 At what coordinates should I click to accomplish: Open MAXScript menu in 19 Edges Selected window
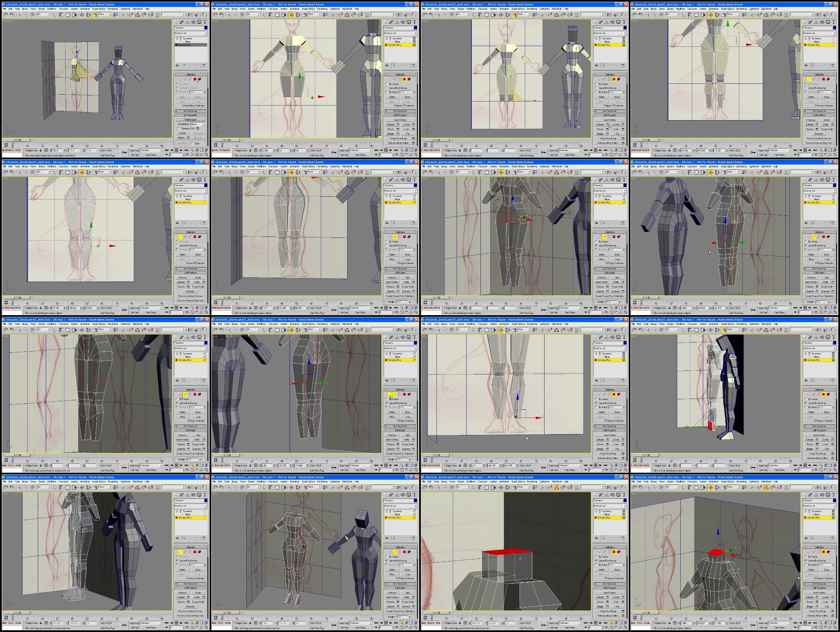tap(766, 166)
